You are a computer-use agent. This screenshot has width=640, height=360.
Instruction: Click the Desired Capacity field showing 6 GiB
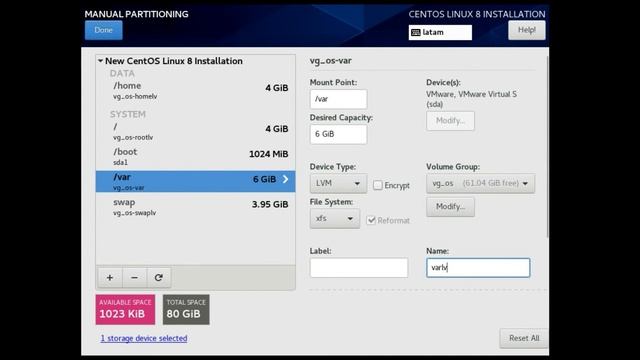338,134
